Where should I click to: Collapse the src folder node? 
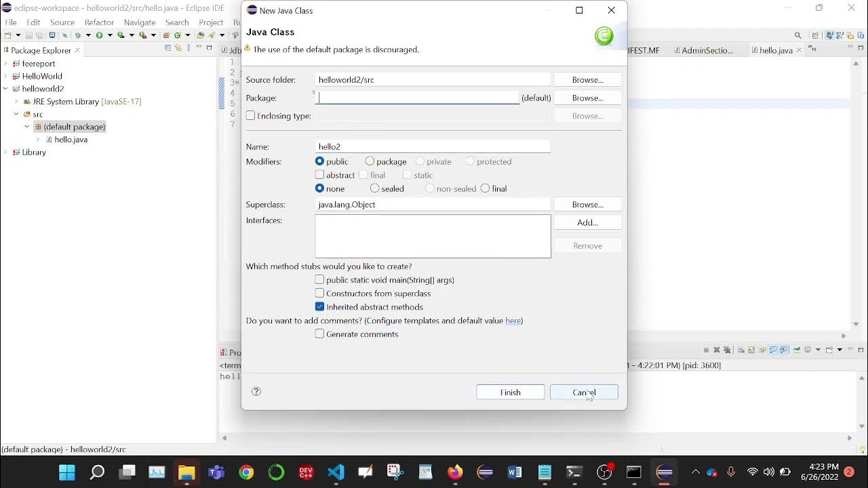tap(16, 114)
